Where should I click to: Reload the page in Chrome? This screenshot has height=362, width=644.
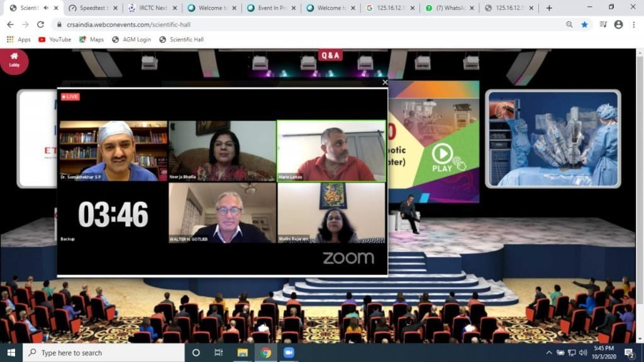[41, 25]
